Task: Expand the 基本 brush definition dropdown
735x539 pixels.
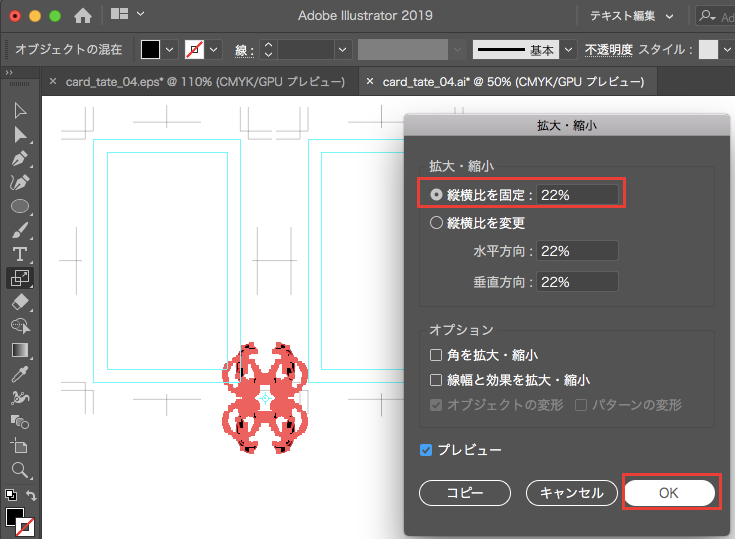Action: click(x=569, y=49)
